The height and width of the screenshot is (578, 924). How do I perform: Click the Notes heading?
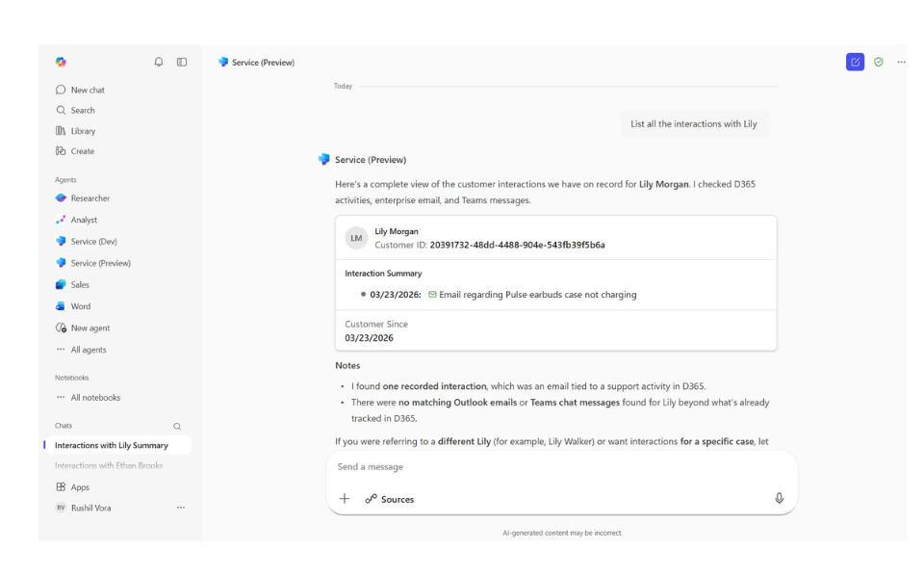click(347, 366)
